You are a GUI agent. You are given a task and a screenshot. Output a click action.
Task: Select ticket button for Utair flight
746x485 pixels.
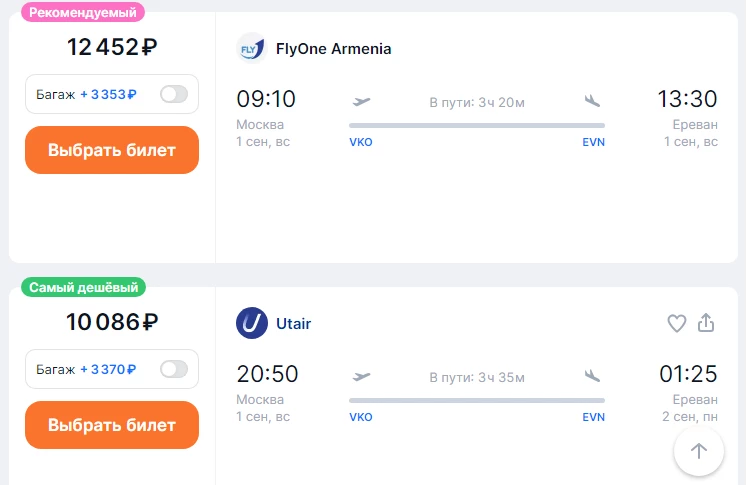pos(112,425)
